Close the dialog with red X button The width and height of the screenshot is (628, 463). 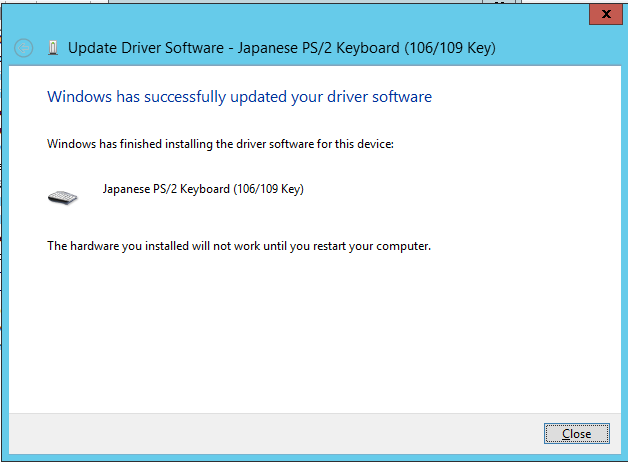click(606, 14)
